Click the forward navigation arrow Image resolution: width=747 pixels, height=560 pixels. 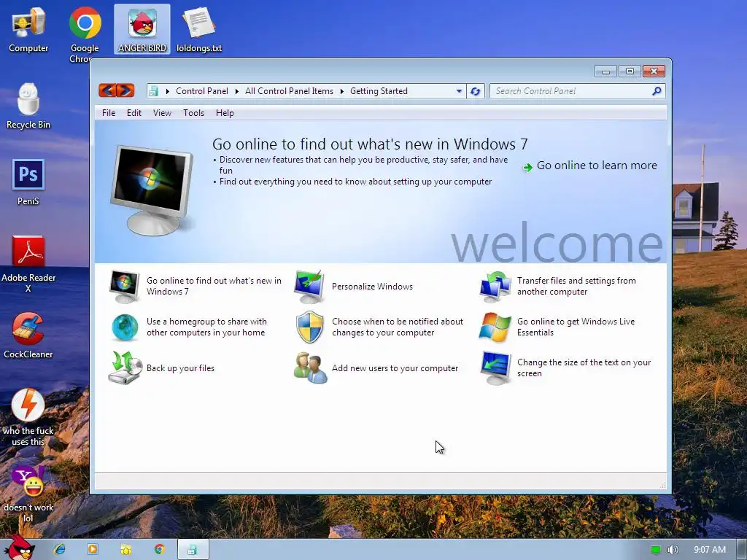click(125, 90)
